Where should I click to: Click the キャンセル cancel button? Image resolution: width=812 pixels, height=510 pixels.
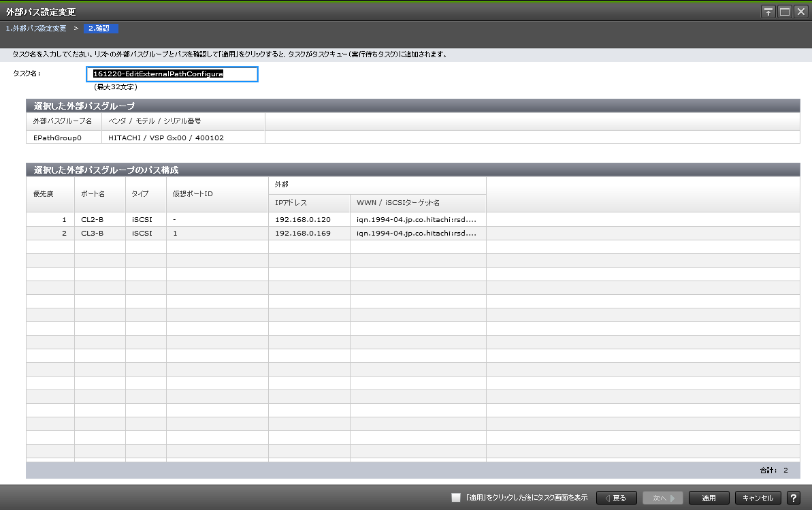click(x=758, y=498)
